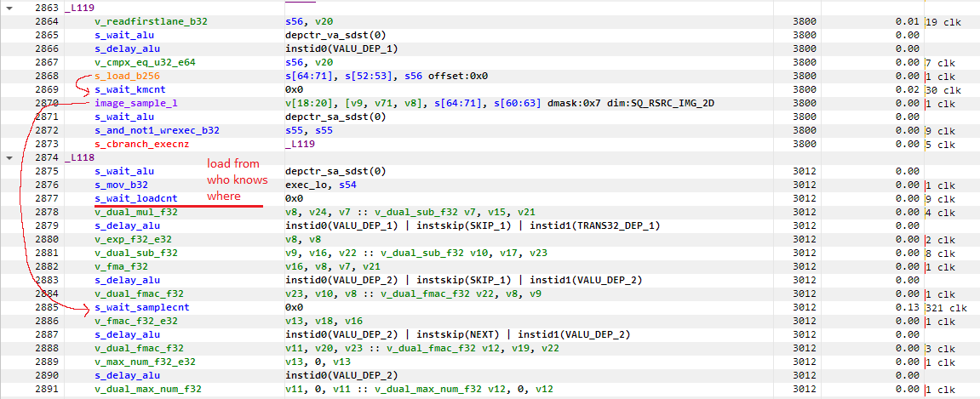Click the 0.13 percentage in the s_wait_samplecnt row

coord(907,307)
